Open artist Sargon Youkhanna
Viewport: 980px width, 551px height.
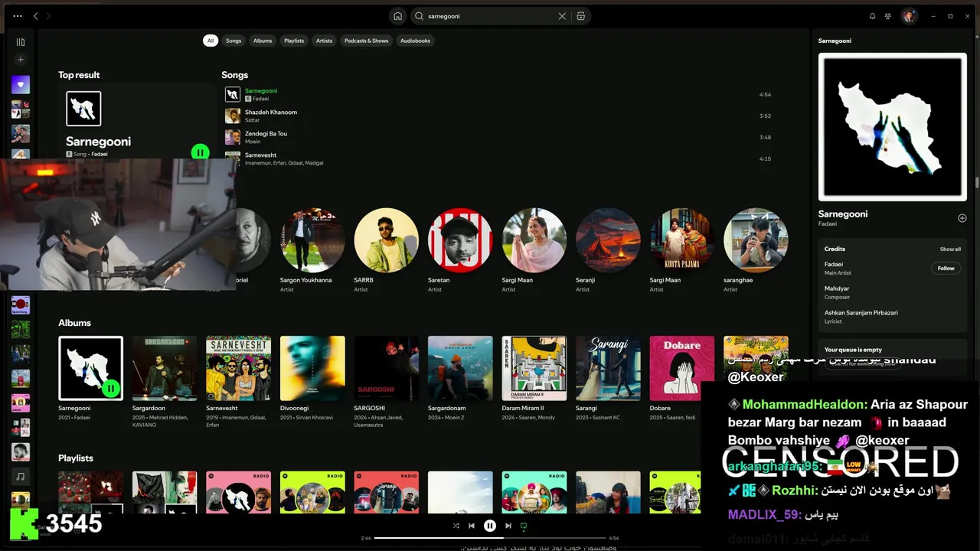pyautogui.click(x=312, y=240)
